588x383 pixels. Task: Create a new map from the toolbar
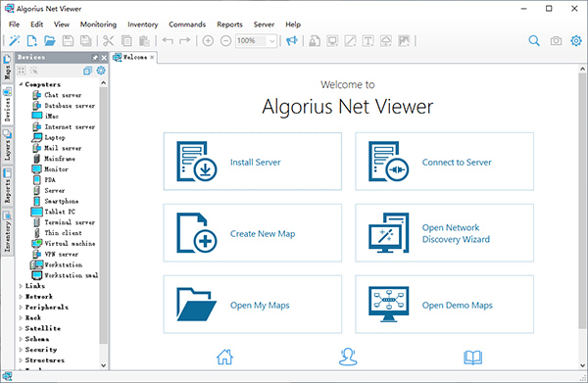click(x=32, y=40)
